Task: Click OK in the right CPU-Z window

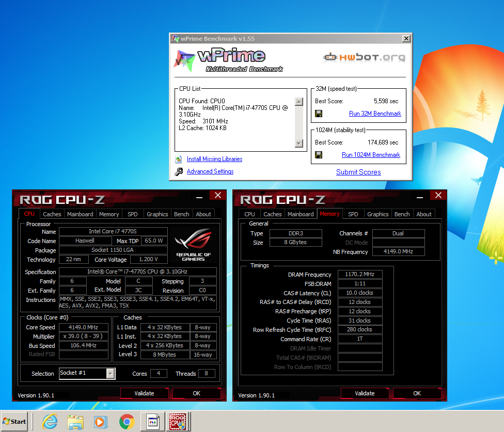Action: tap(417, 393)
